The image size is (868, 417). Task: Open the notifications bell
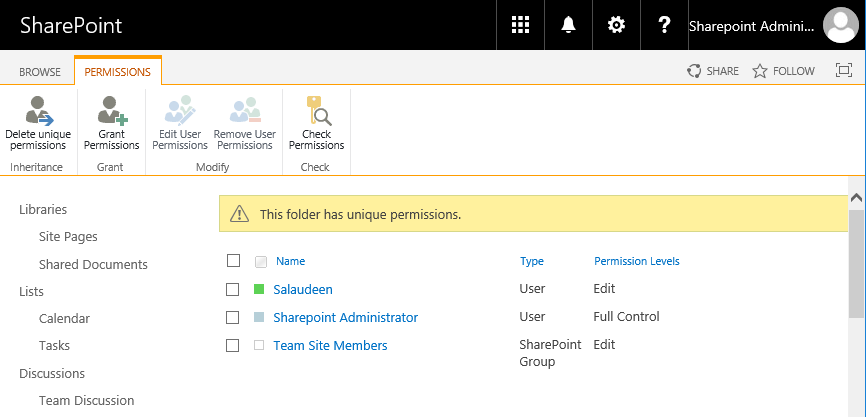pos(569,25)
